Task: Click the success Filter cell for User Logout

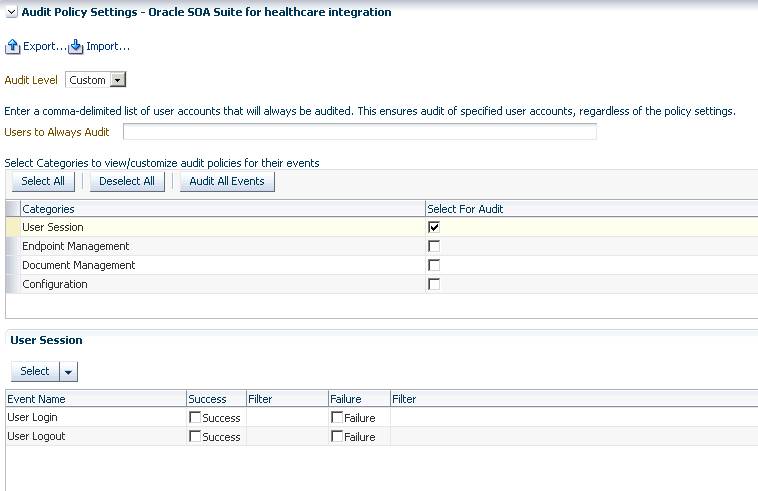Action: (x=287, y=436)
